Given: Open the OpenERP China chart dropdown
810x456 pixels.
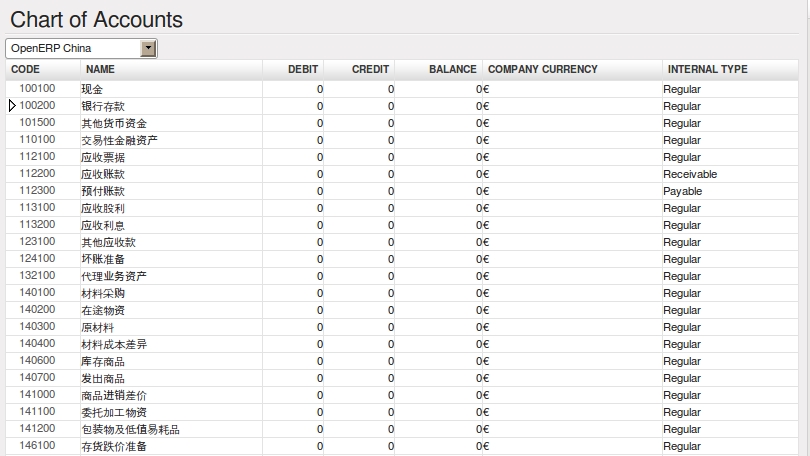Looking at the screenshot, I should coord(149,48).
